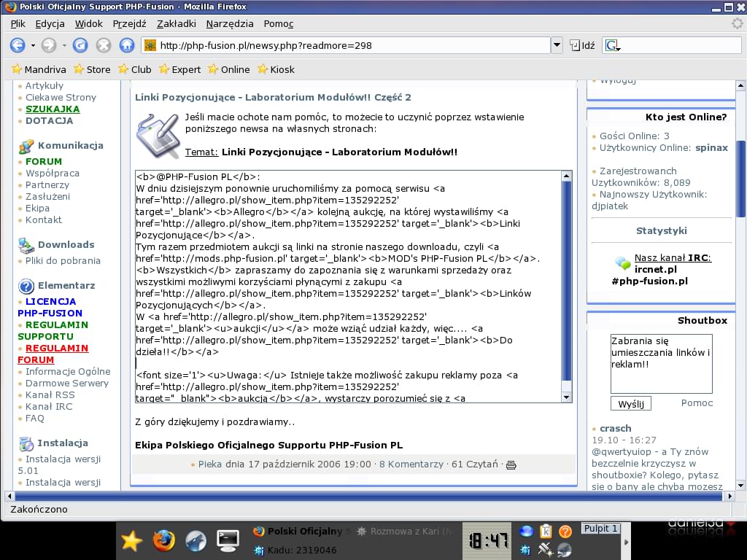Open the search engine selector dropdown
Viewport: 747px width, 560px height.
point(613,45)
